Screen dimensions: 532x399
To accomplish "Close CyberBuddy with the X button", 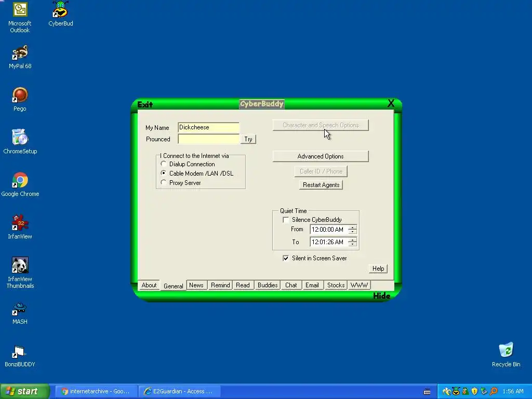I will point(391,103).
